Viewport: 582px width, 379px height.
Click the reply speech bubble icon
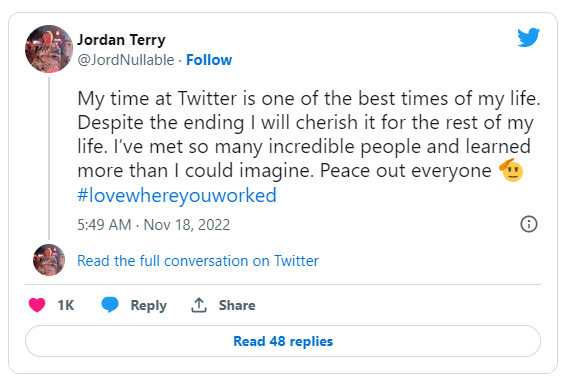[110, 305]
